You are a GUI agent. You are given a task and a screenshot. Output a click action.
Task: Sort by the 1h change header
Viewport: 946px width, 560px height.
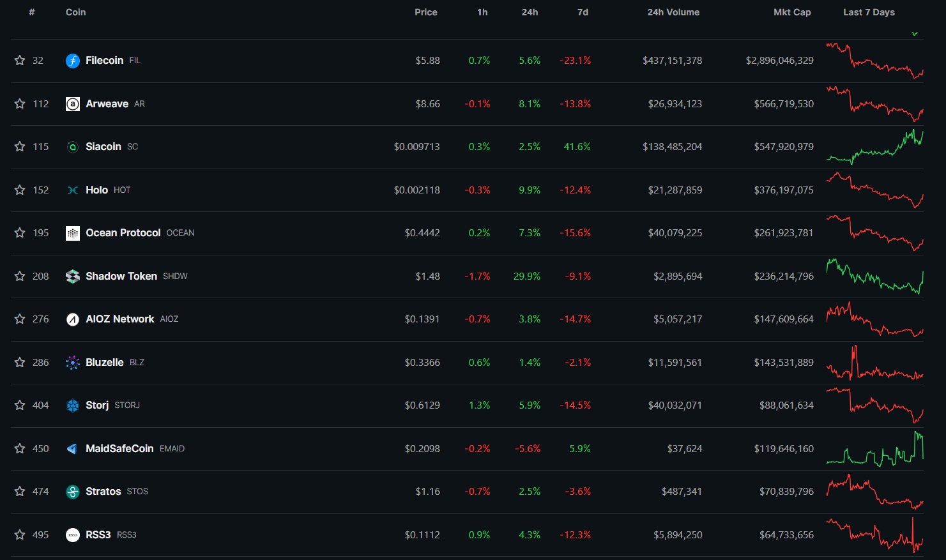click(x=482, y=12)
